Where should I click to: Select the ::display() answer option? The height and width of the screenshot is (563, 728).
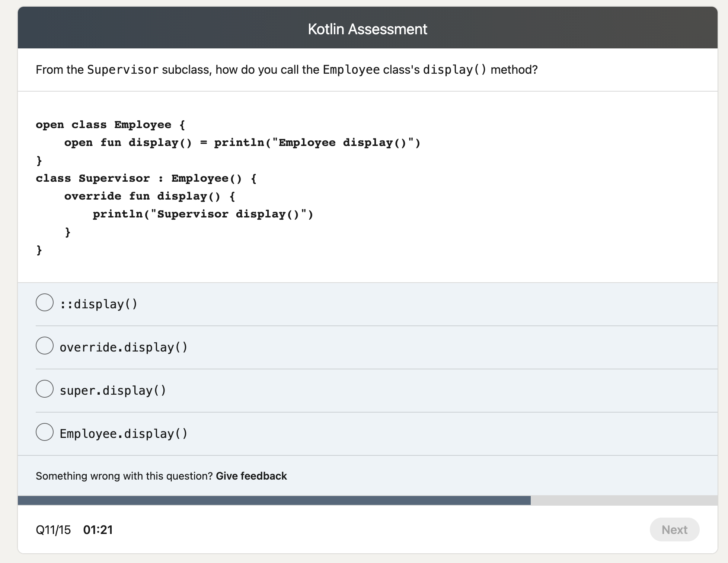point(44,303)
